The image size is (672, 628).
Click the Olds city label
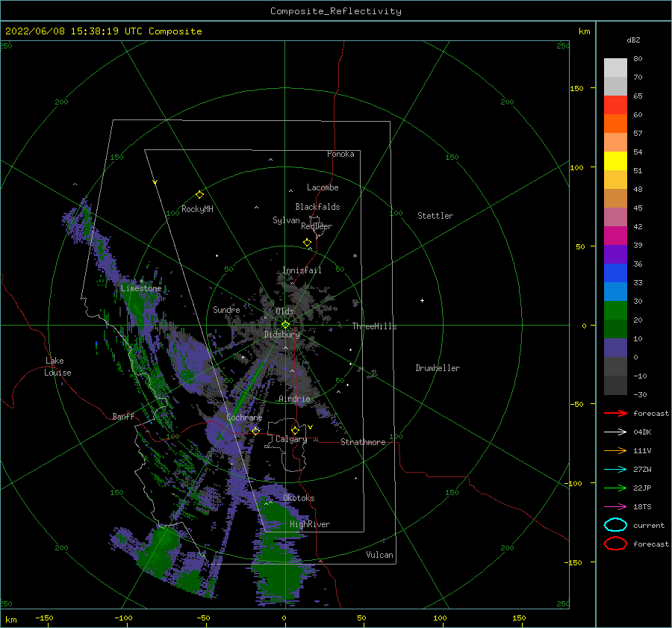(x=284, y=311)
